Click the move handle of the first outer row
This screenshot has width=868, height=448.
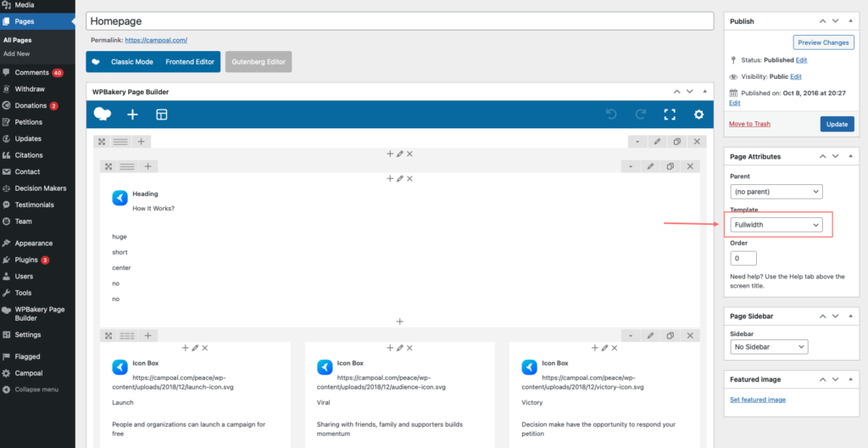click(x=102, y=142)
